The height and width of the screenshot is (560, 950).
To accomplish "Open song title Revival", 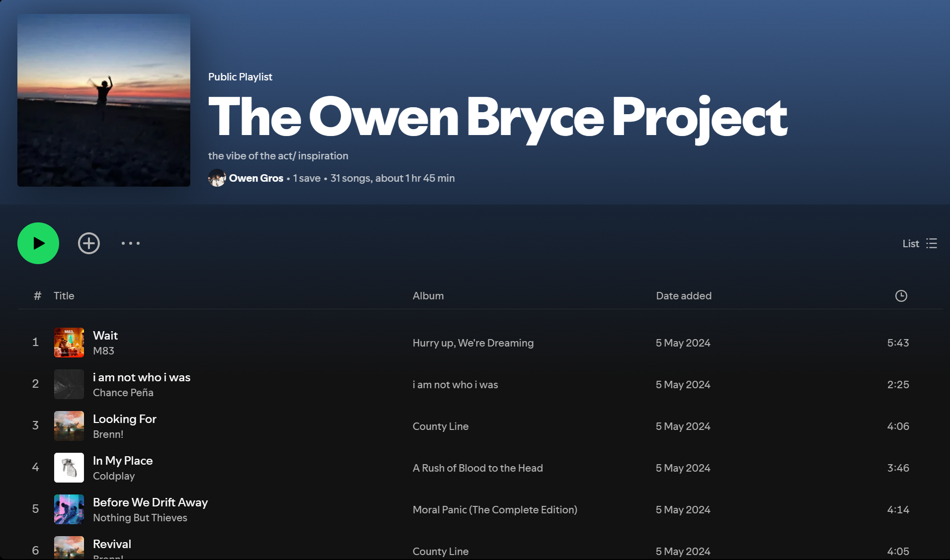I will pos(112,544).
